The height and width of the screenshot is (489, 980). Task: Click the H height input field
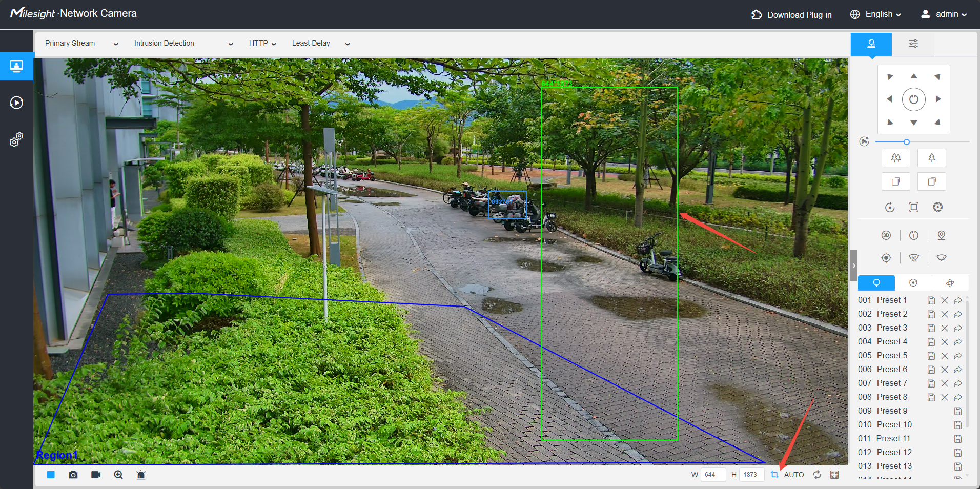(x=752, y=475)
